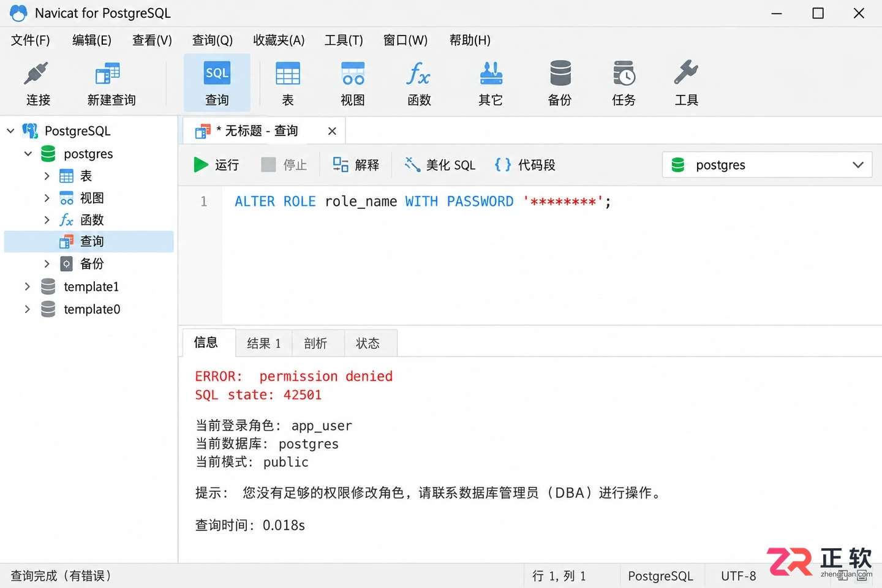Click the '行 1, 列 1' status entry
The height and width of the screenshot is (588, 882).
point(559,576)
